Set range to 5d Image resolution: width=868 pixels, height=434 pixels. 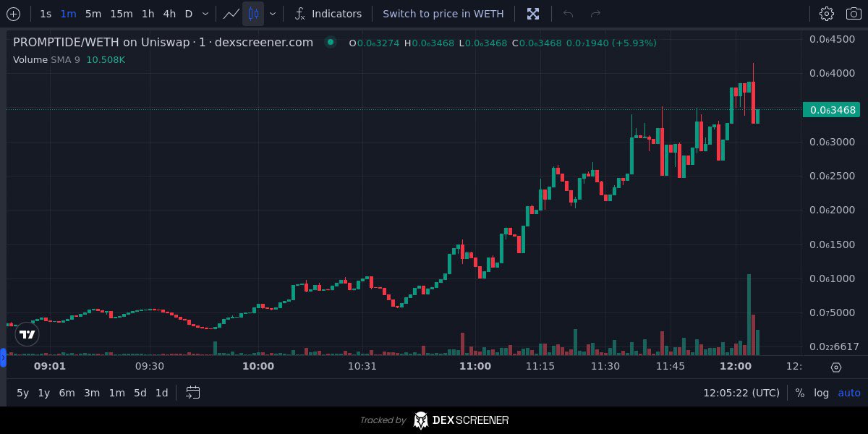140,393
